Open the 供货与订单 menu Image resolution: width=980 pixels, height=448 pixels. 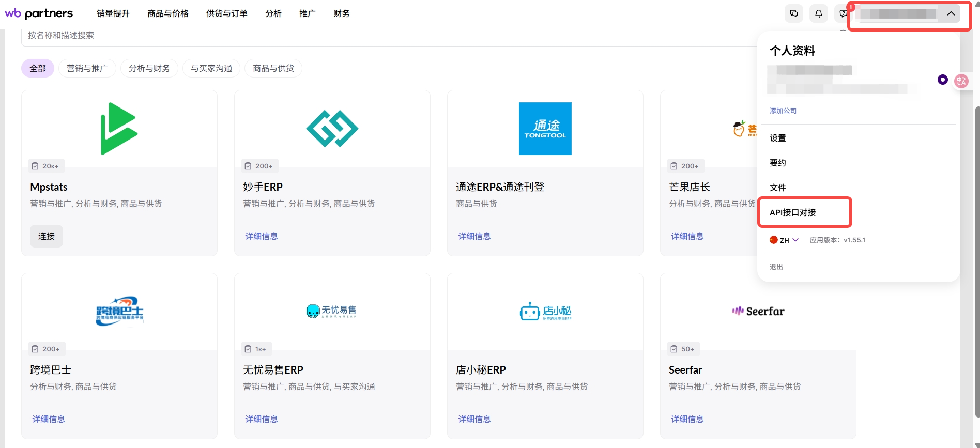pos(227,13)
